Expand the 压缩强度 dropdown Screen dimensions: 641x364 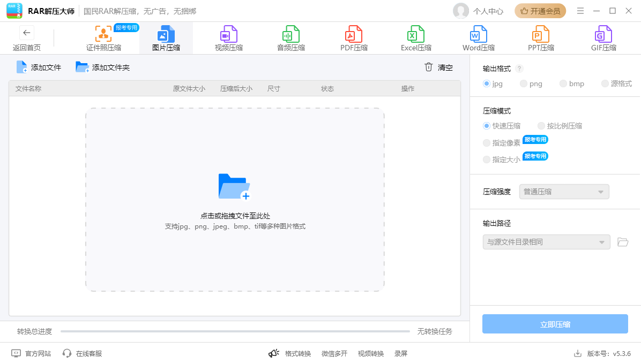tap(564, 192)
